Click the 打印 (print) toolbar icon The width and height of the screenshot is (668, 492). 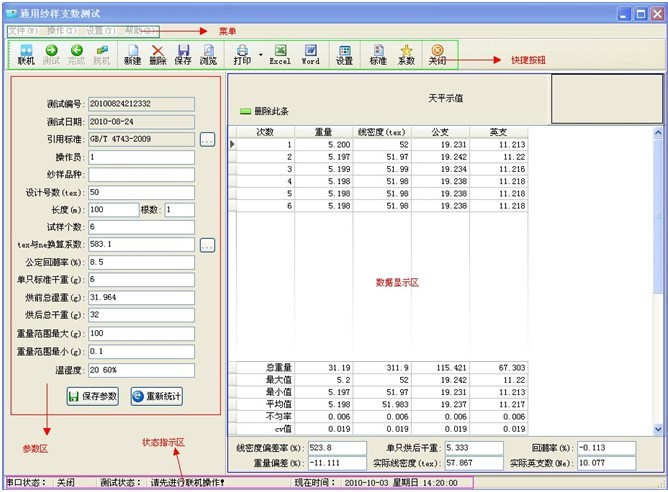point(242,54)
